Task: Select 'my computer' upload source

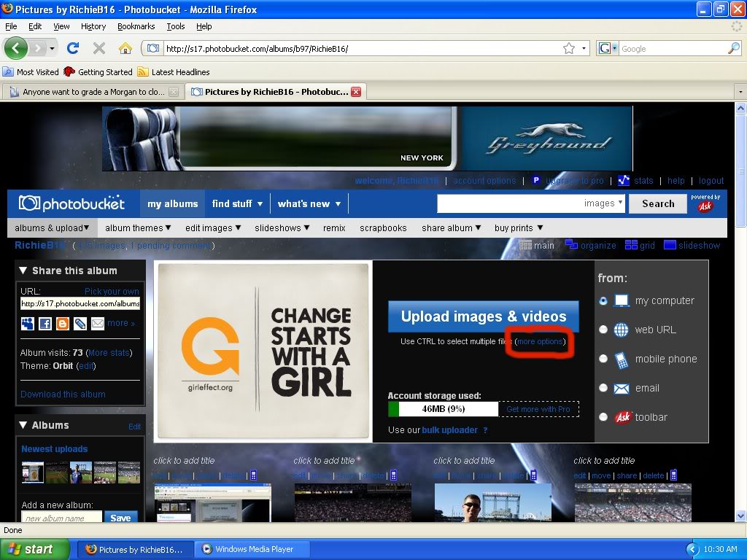Action: (603, 301)
